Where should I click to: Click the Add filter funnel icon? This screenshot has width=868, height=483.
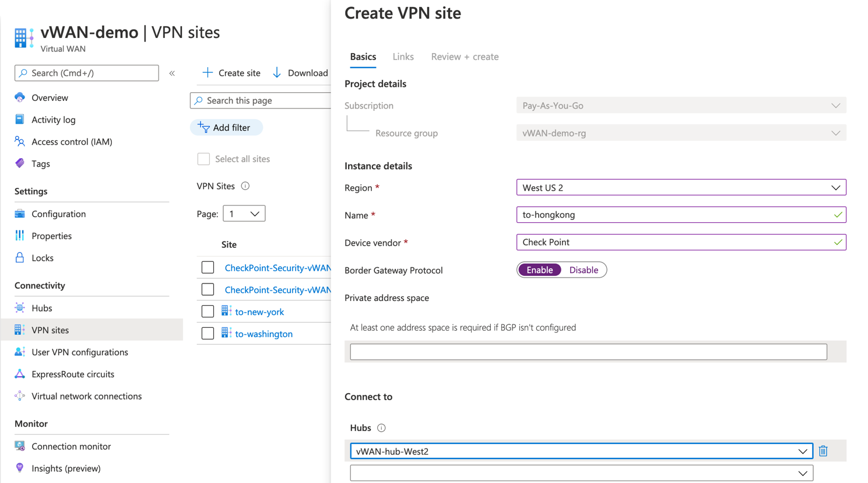pyautogui.click(x=203, y=127)
